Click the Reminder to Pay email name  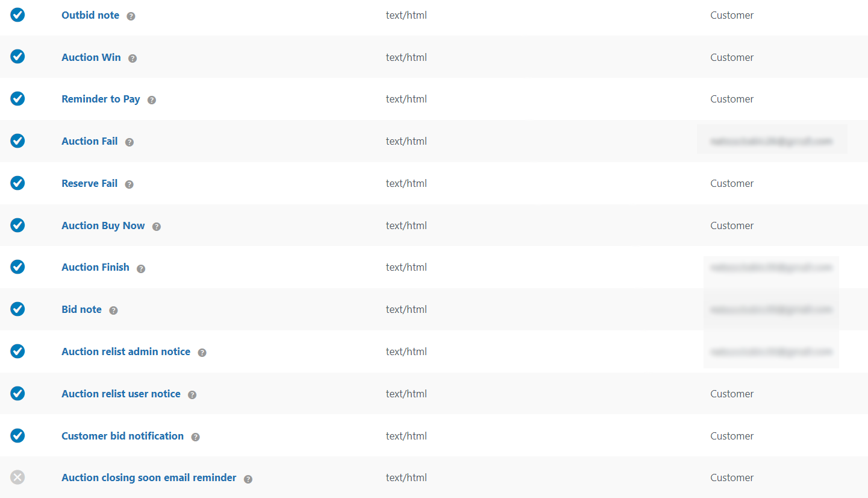101,99
